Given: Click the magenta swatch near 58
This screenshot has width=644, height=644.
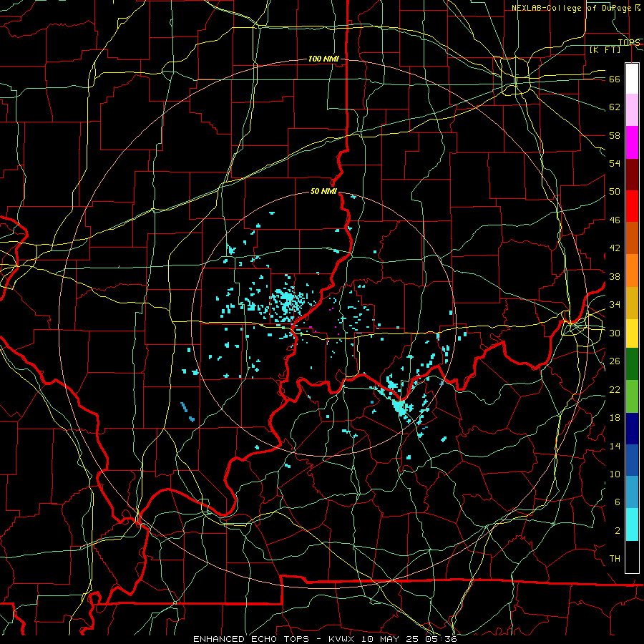Looking at the screenshot, I should pos(632,142).
